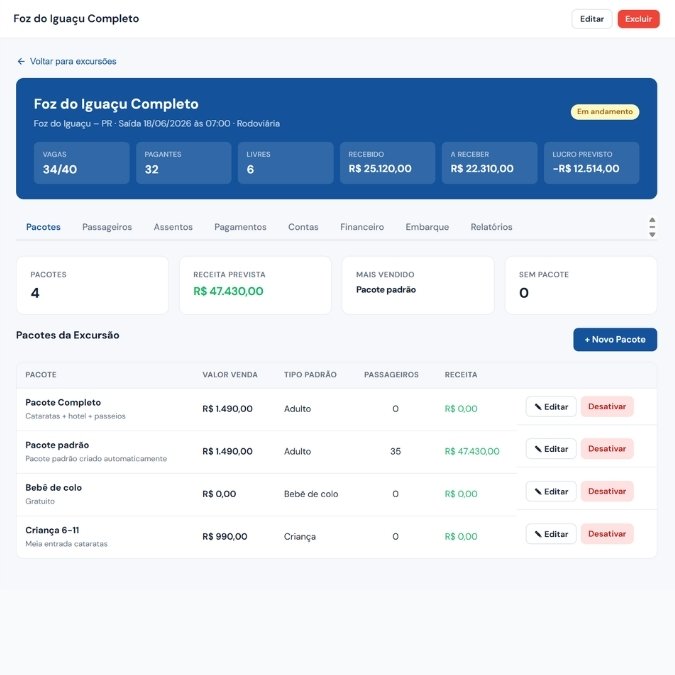Edit the Pacote padrão row

[x=551, y=449]
